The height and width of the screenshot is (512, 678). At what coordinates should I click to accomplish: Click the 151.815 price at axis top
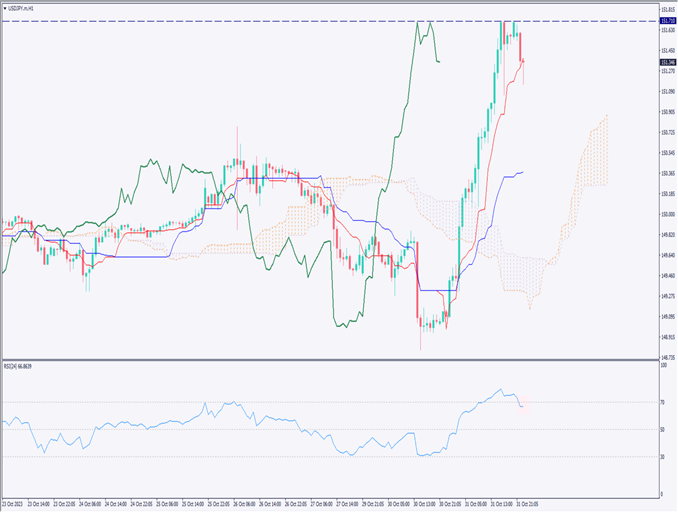click(667, 8)
